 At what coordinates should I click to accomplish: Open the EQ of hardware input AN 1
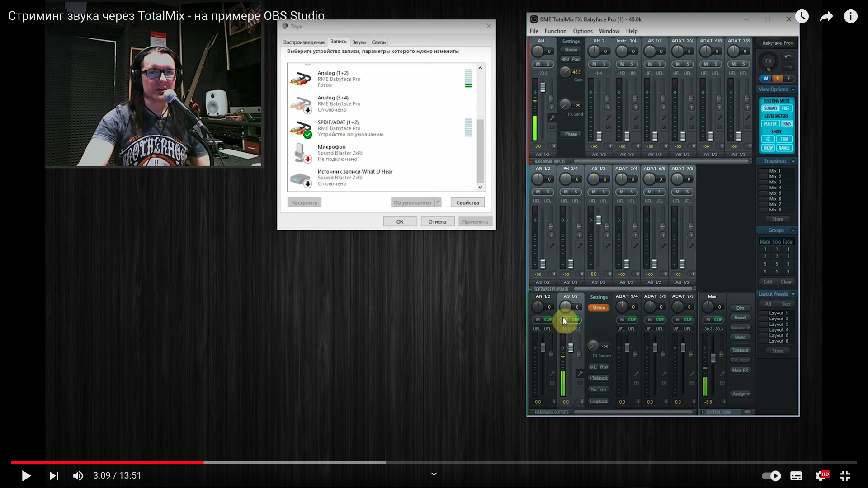coord(552,127)
